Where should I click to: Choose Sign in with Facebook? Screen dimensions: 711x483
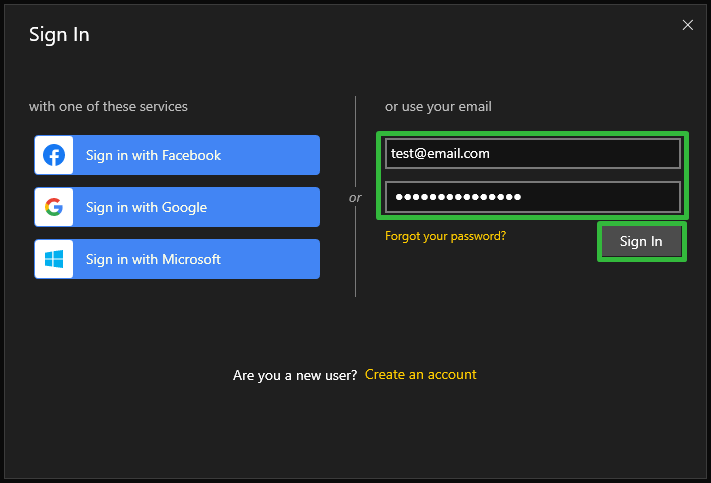177,155
